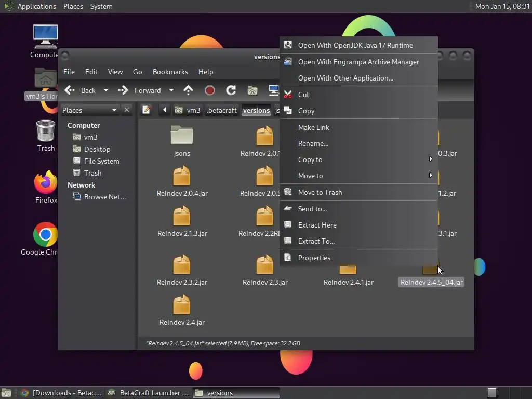Click the red Stop loading icon
The height and width of the screenshot is (399, 532).
pyautogui.click(x=210, y=90)
